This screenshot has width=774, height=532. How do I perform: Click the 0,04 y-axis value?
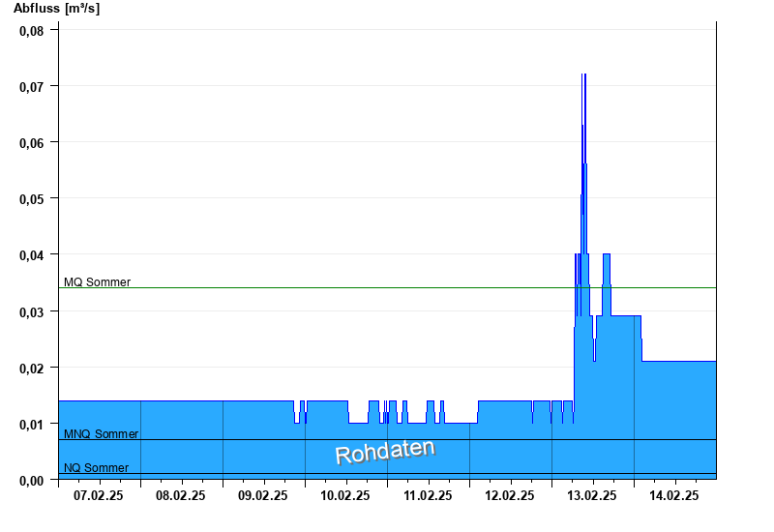[32, 255]
